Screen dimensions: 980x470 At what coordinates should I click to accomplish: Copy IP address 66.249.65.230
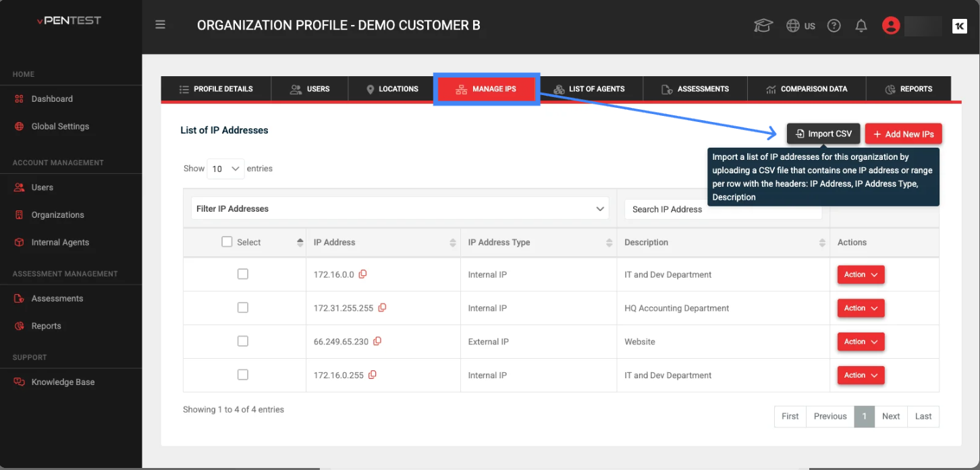(377, 341)
